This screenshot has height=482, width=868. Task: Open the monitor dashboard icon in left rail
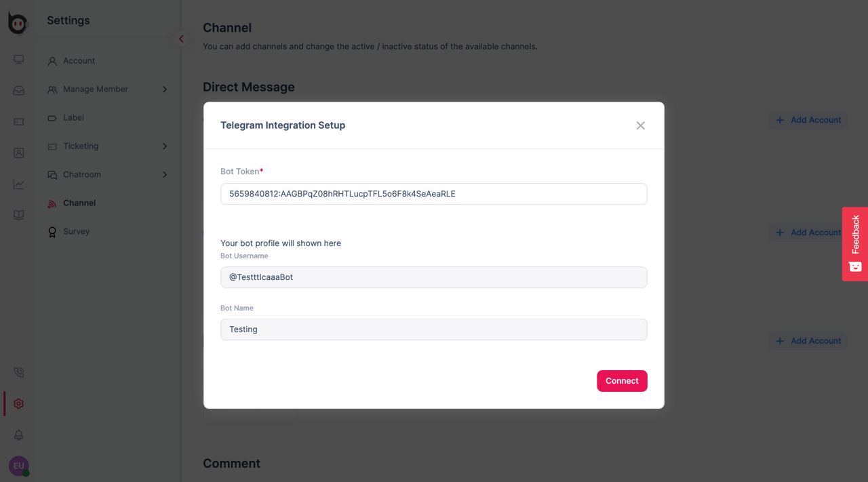19,60
